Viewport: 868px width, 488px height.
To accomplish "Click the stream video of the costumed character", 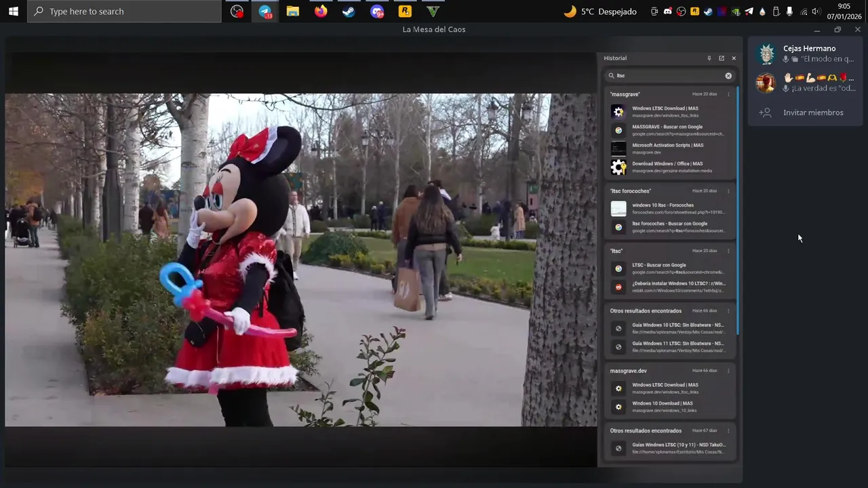I will pyautogui.click(x=300, y=260).
